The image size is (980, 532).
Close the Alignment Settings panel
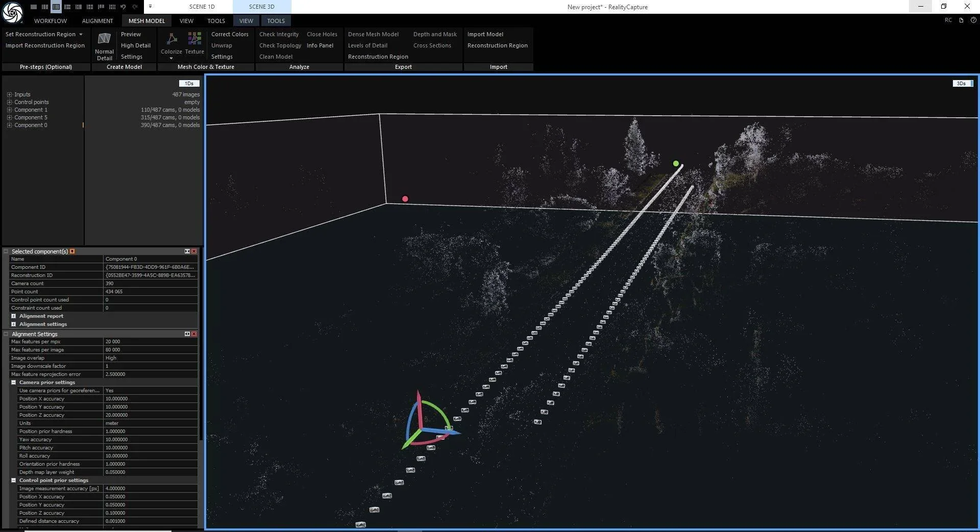pyautogui.click(x=194, y=334)
